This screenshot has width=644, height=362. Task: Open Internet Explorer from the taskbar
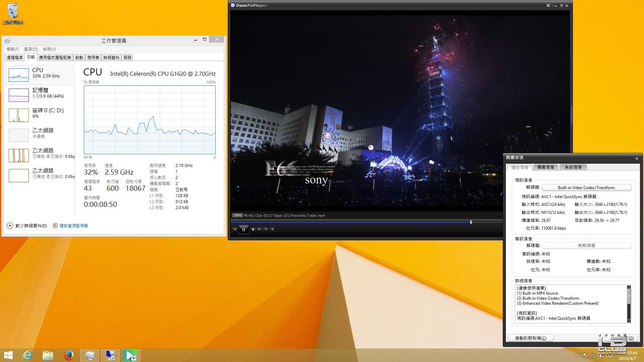[27, 355]
